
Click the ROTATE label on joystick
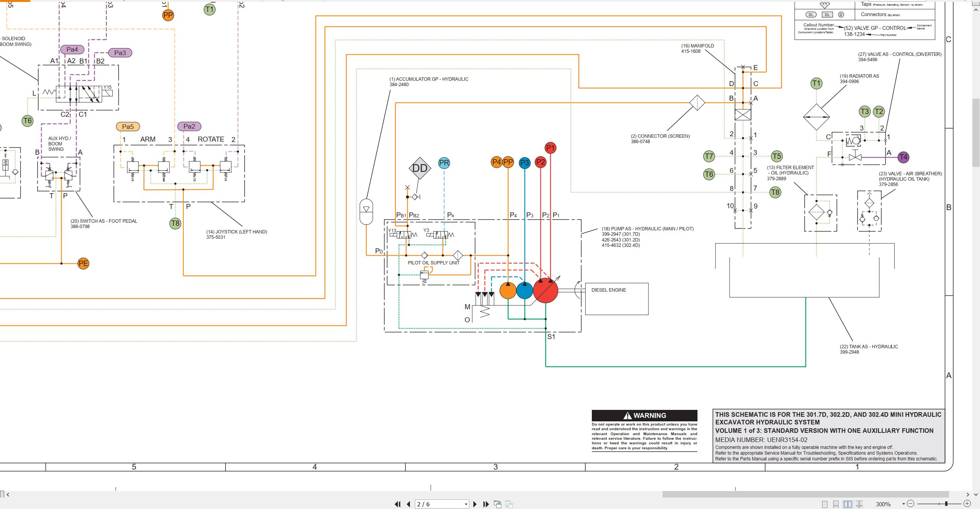[x=211, y=139]
